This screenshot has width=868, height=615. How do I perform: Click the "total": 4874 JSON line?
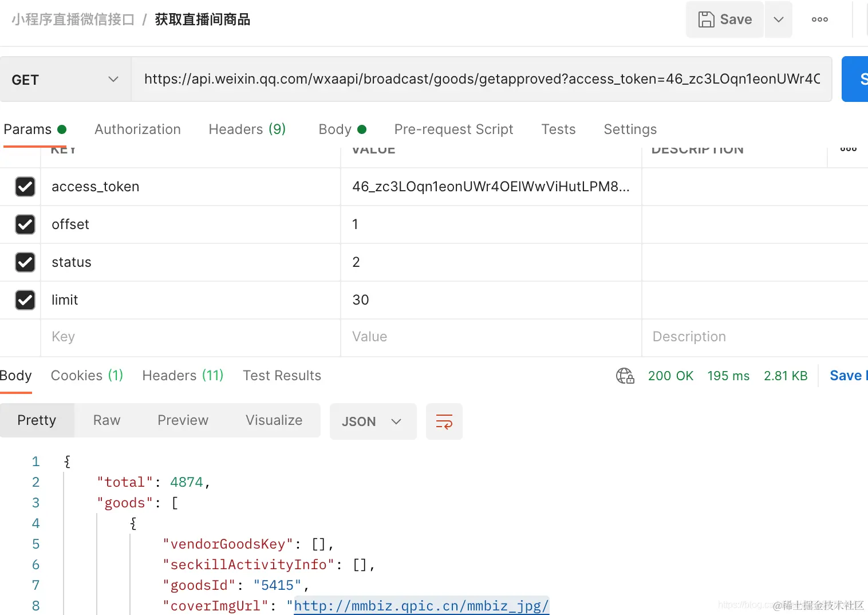[x=153, y=482]
